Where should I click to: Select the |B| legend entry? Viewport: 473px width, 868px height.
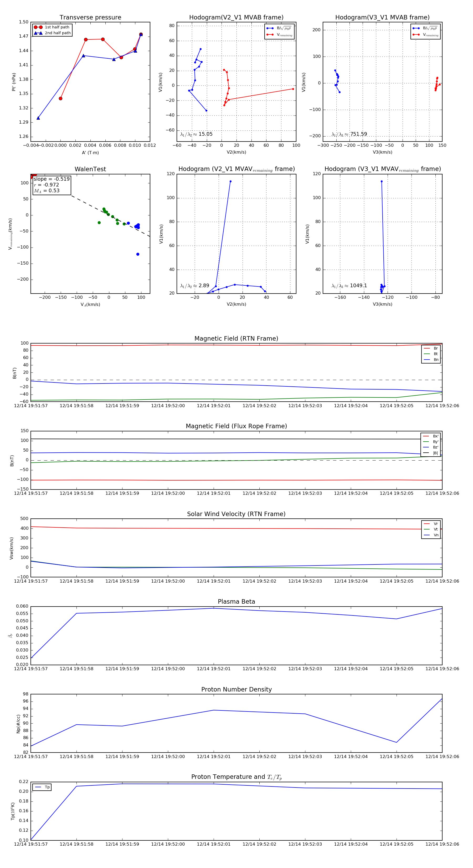431,453
